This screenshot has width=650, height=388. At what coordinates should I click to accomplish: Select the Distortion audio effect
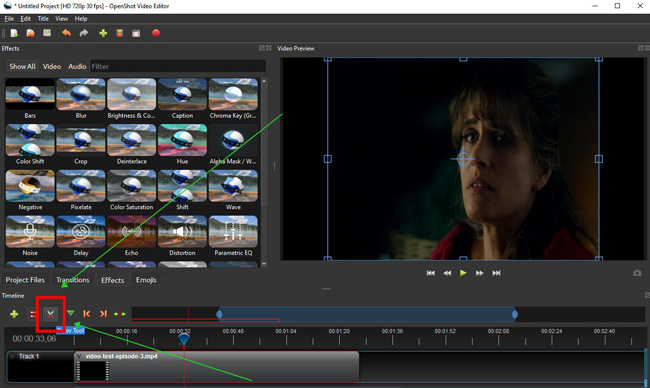click(x=182, y=231)
